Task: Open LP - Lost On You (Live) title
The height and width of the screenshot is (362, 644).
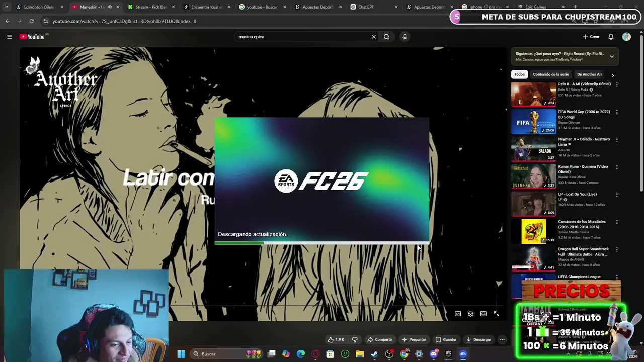Action: 578,194
